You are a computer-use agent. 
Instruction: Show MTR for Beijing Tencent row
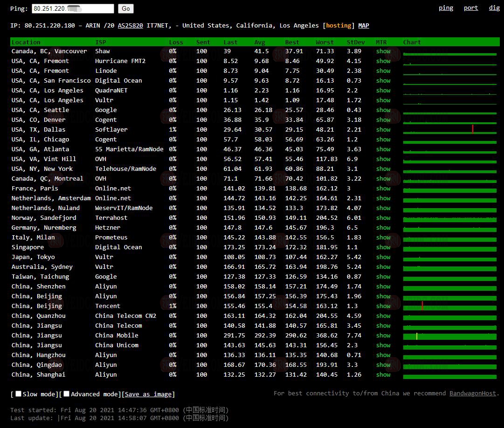tap(383, 306)
